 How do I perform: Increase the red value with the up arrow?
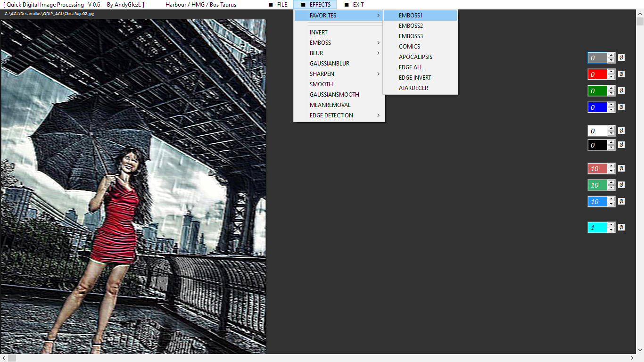click(611, 72)
